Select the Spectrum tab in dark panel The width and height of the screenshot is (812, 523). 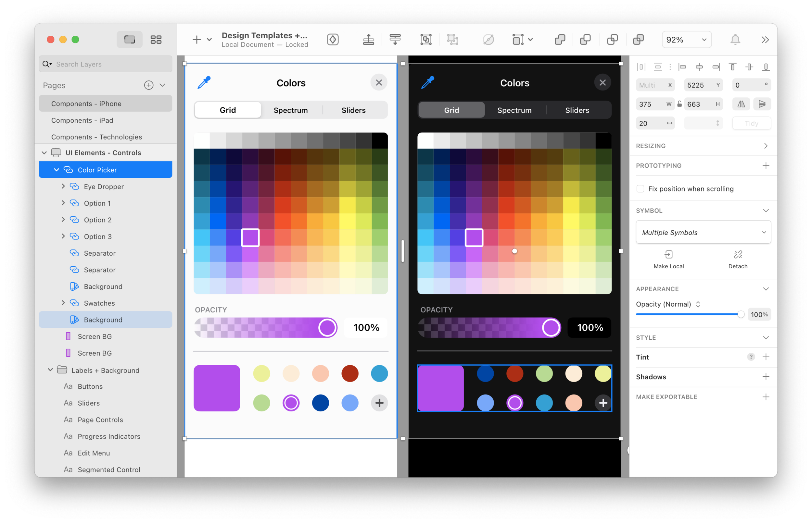coord(514,110)
